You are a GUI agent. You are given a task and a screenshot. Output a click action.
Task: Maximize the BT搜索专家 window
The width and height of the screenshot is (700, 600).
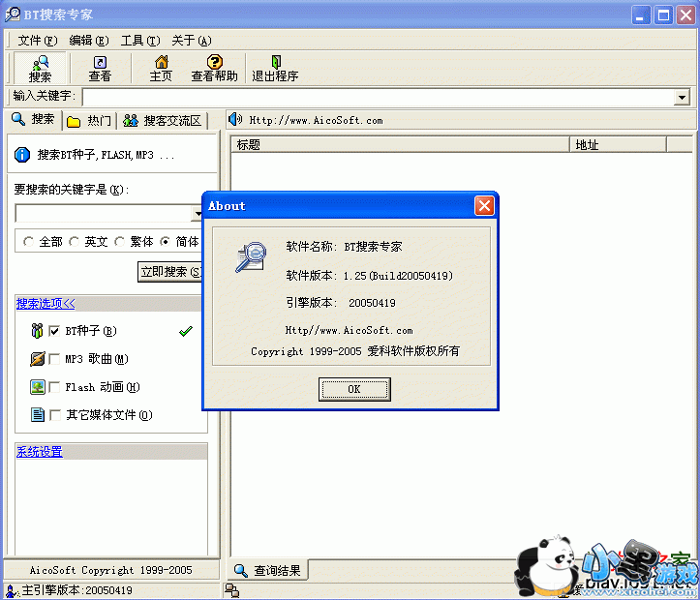tap(663, 15)
